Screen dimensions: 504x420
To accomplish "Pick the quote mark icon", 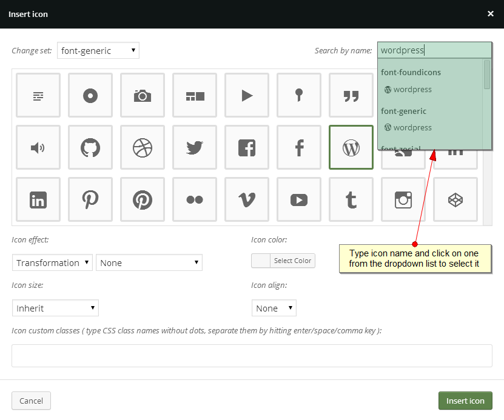I will click(351, 95).
